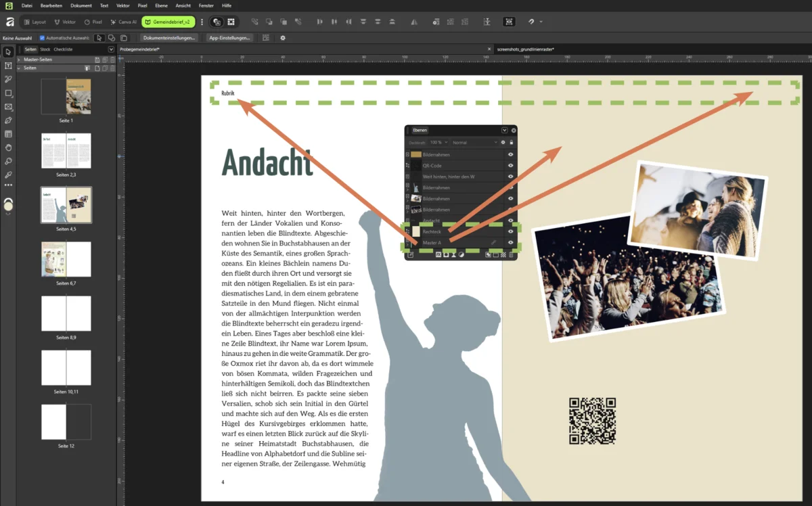Click the Dokumenteinstellungen button
Viewport: 812px width, 506px height.
coord(169,38)
